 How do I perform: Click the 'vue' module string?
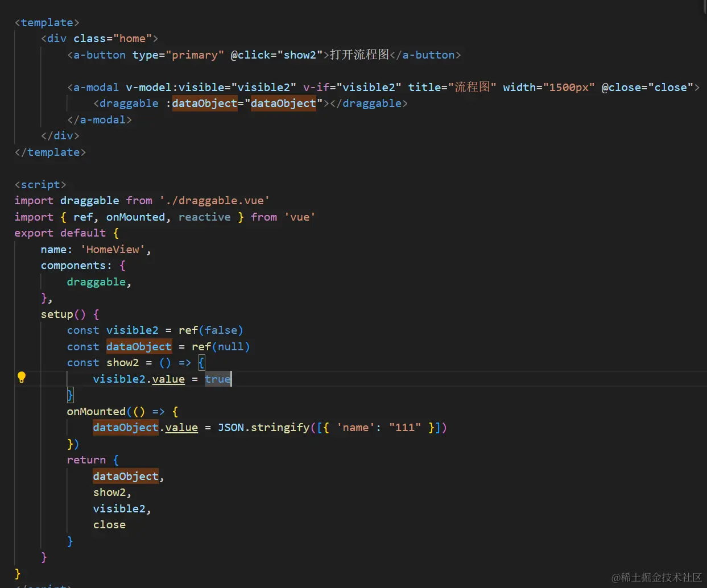coord(300,217)
